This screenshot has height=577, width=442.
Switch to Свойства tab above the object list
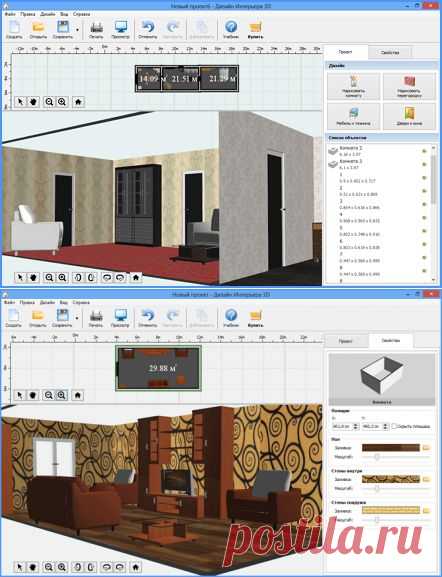pos(390,53)
